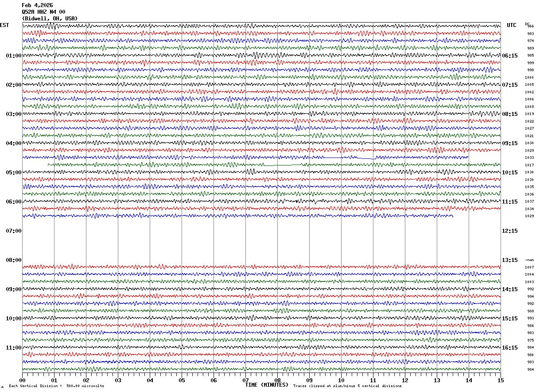Click the "11:00" EST hour label
Screen dimensions: 536x392
point(13,348)
